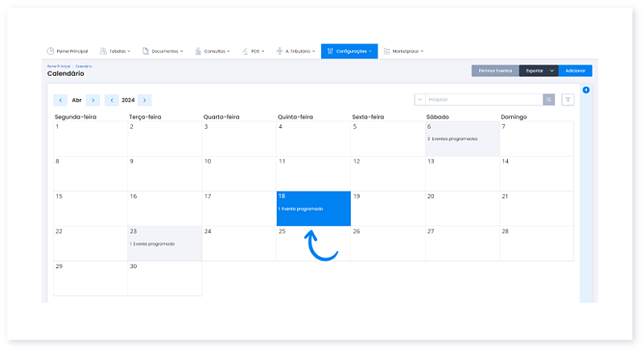Screen dimensions: 644x351
Task: Open the Exportar dropdown arrow
Action: coord(551,71)
